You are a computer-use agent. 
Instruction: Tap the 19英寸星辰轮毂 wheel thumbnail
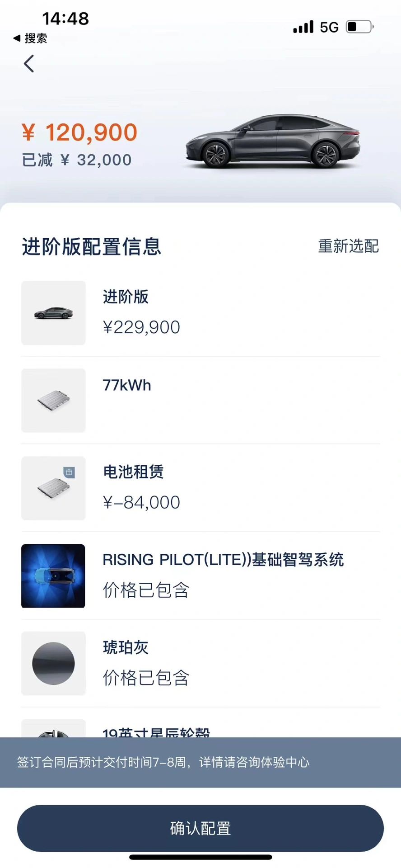click(53, 729)
